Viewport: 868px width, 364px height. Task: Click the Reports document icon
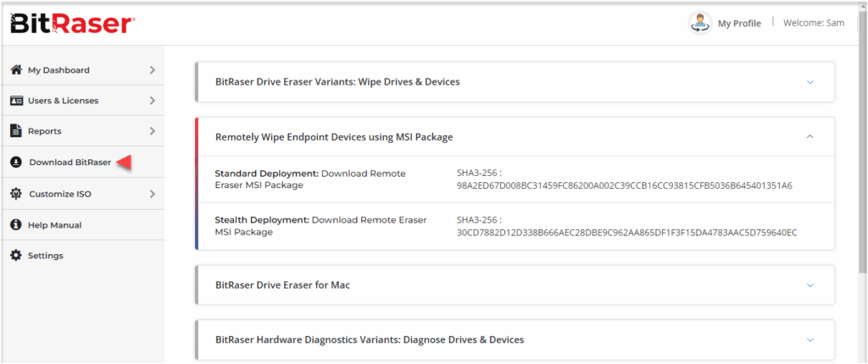(16, 131)
